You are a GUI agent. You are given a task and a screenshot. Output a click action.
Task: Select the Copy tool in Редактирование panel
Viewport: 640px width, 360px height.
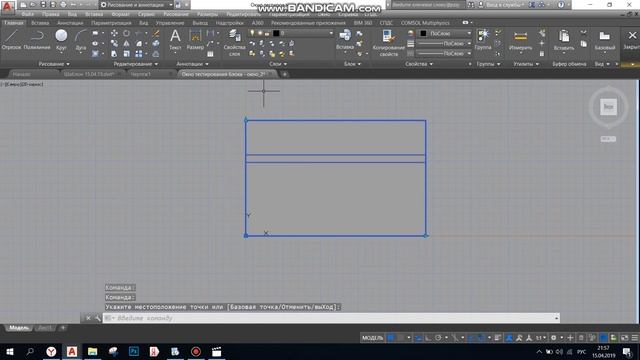(114, 44)
